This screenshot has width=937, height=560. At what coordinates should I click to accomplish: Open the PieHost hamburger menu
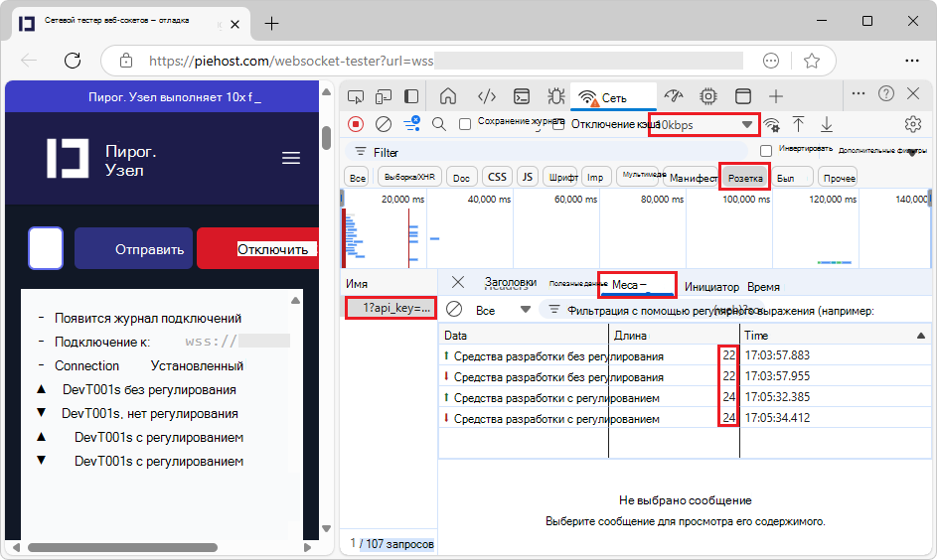pyautogui.click(x=291, y=158)
